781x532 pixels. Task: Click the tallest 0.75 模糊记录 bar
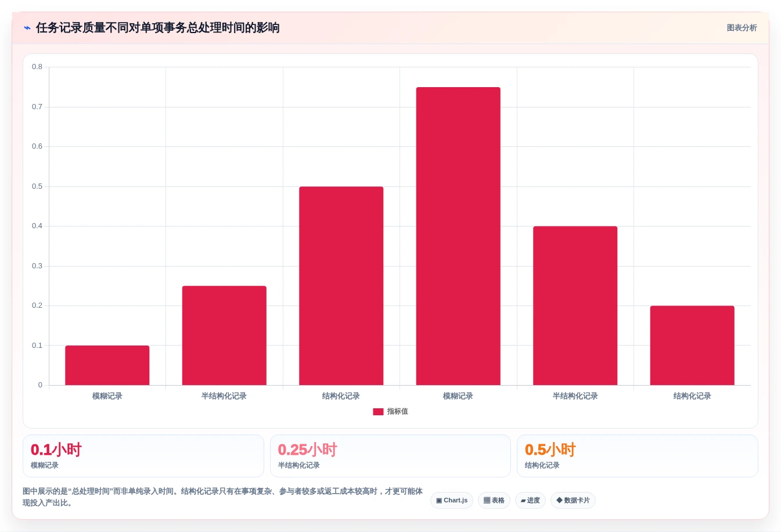point(458,236)
